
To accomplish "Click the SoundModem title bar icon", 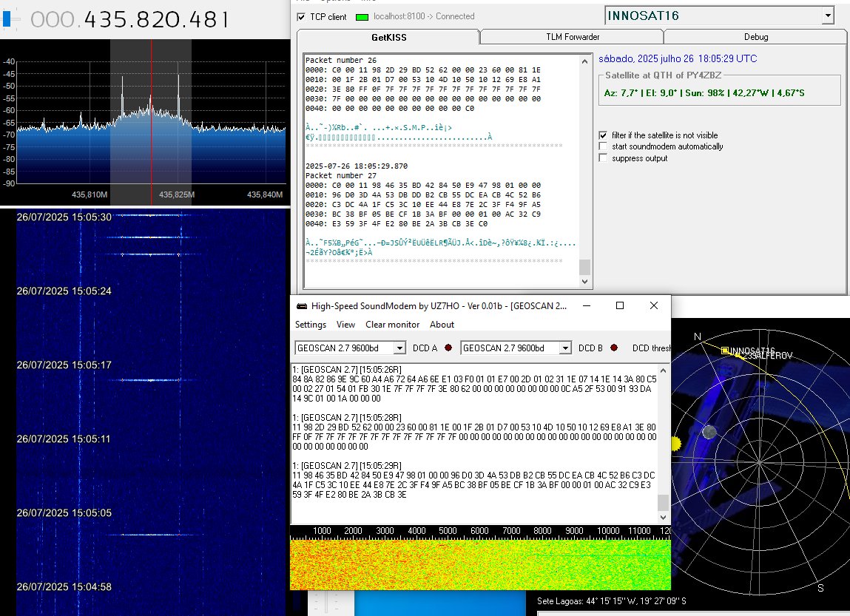I will [x=301, y=306].
